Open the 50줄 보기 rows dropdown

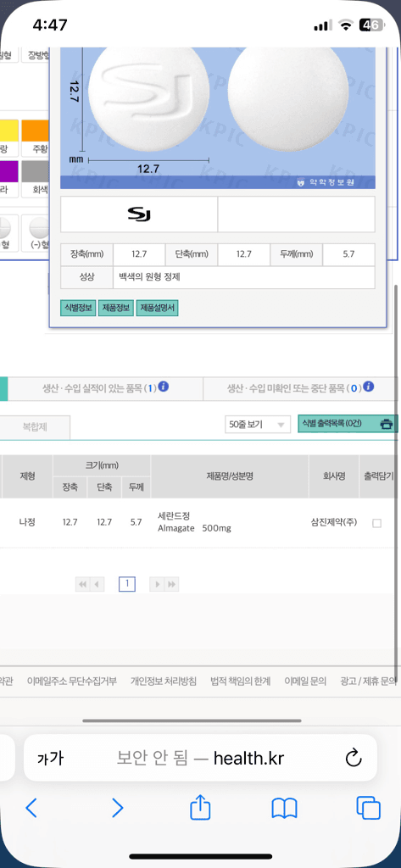[258, 426]
